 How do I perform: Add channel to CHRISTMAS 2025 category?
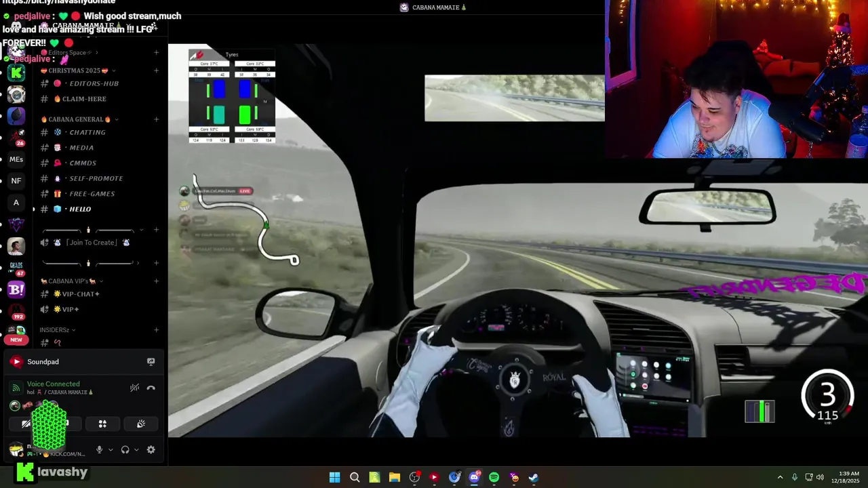156,70
